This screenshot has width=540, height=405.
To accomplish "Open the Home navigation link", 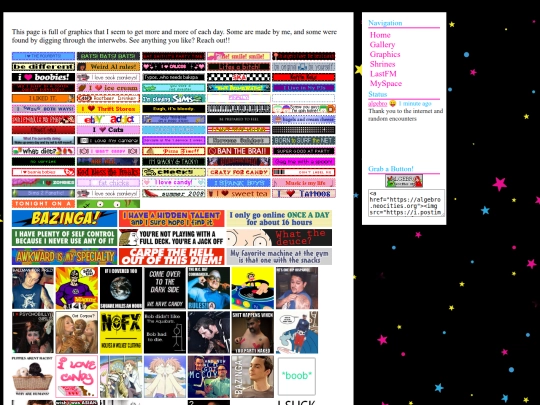I will (380, 35).
